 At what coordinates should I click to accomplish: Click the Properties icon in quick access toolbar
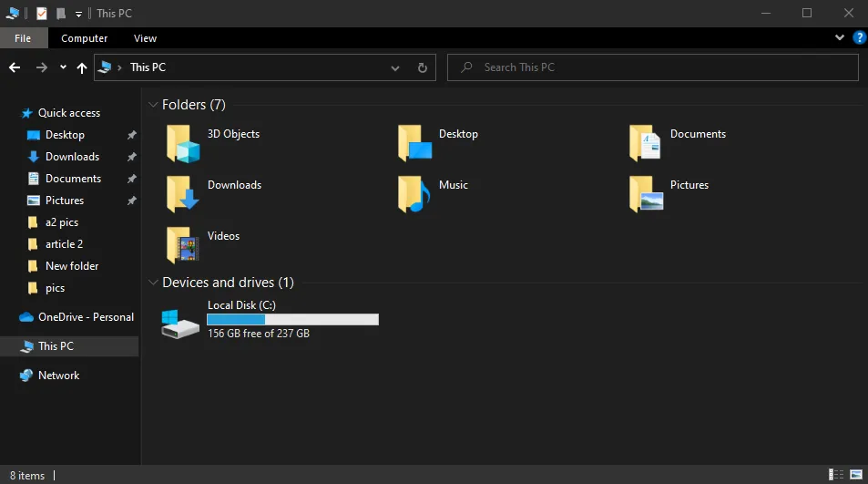pyautogui.click(x=42, y=14)
